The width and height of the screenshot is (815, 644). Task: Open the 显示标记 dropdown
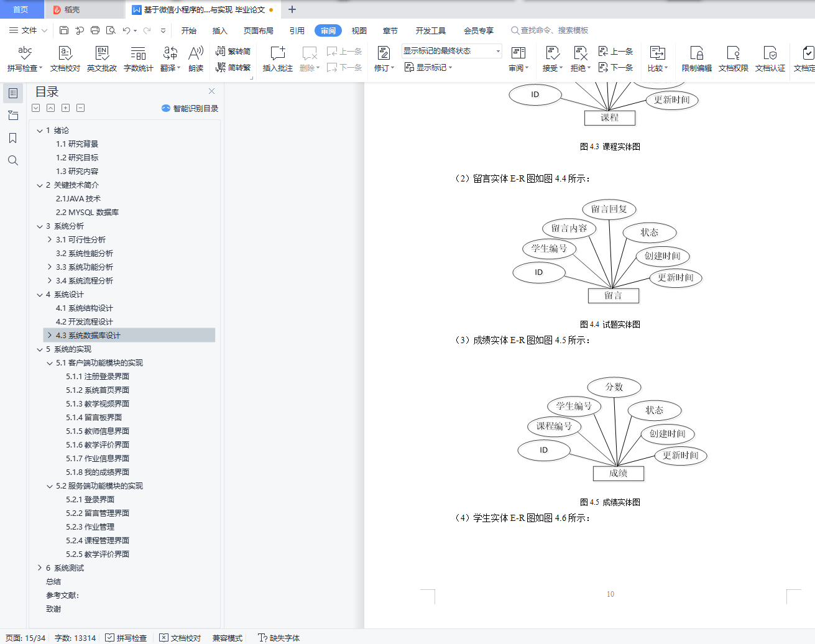[428, 67]
